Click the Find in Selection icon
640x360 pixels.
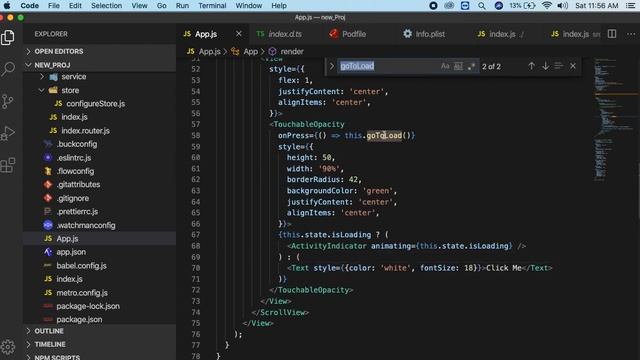coord(559,66)
